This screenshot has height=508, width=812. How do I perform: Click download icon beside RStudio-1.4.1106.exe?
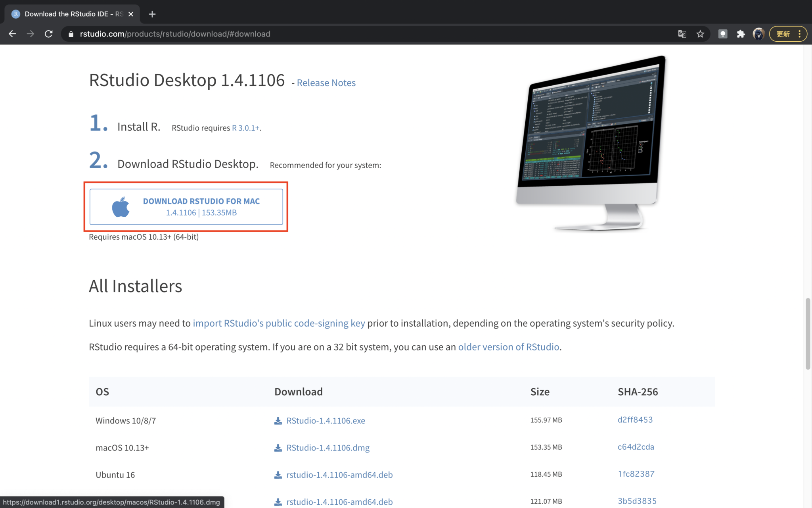point(278,421)
